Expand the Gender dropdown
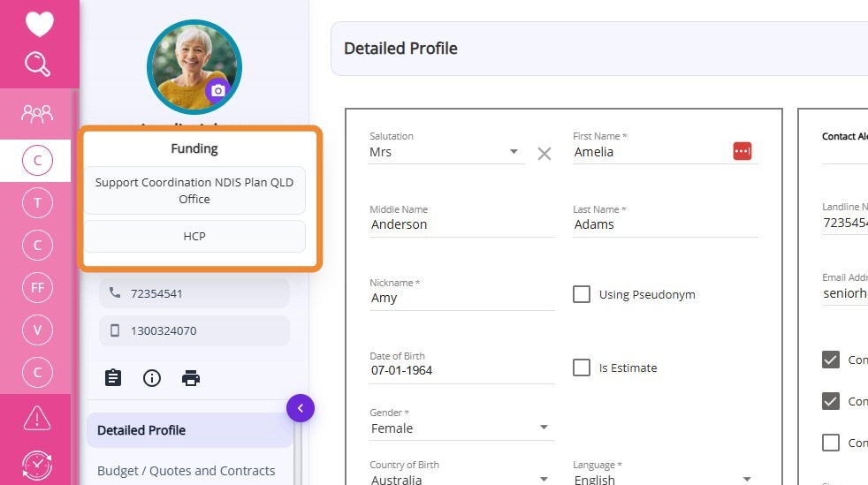Image resolution: width=868 pixels, height=485 pixels. (544, 428)
